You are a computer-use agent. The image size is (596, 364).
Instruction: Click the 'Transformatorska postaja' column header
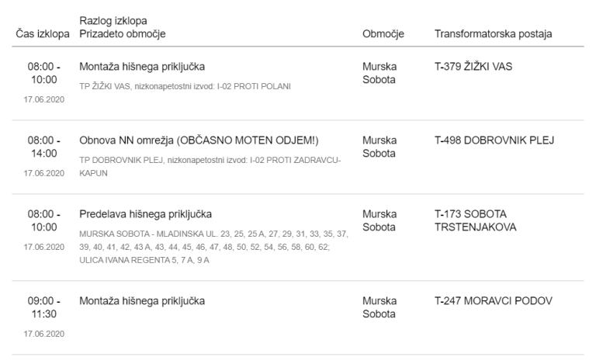[x=493, y=35]
